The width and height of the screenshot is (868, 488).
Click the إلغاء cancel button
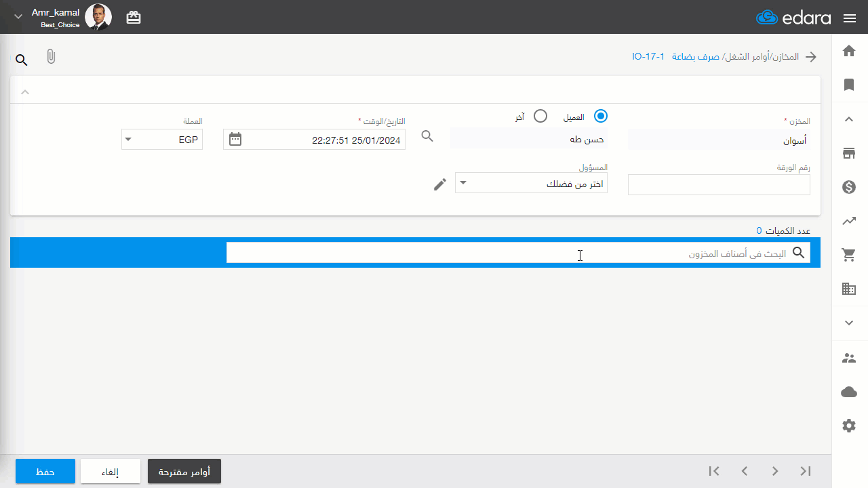[x=111, y=471]
